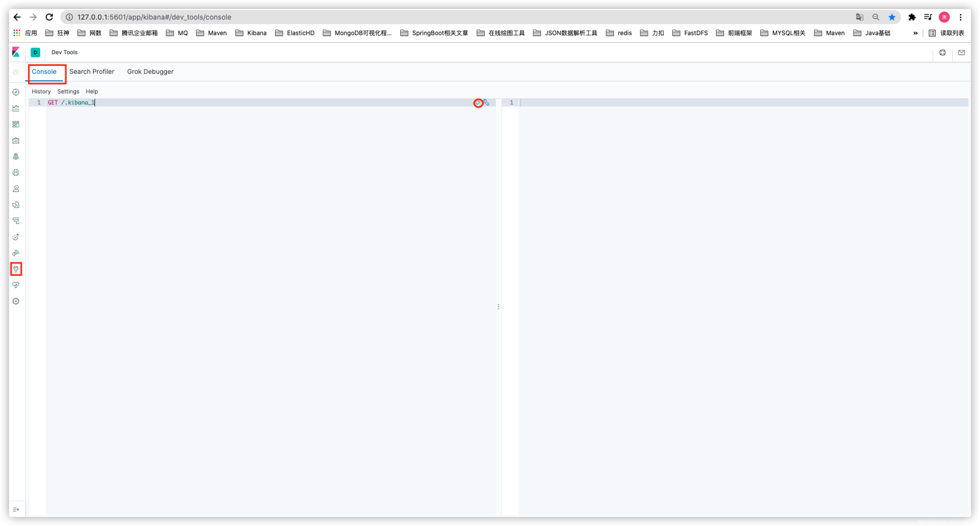This screenshot has width=980, height=526.
Task: Open redis bookmark folder
Action: 619,33
